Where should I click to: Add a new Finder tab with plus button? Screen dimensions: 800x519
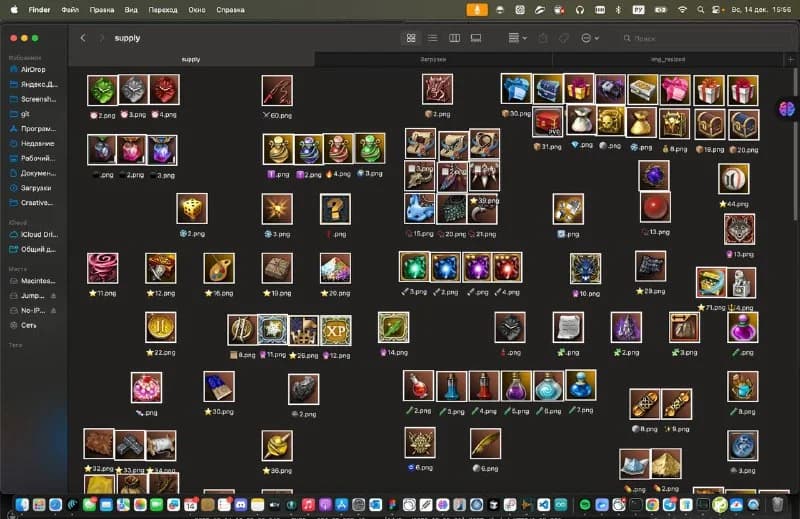(x=790, y=59)
